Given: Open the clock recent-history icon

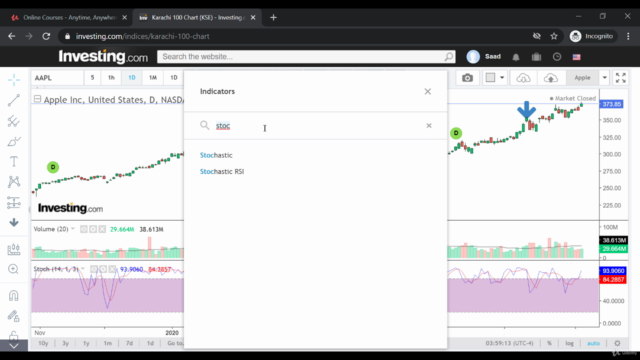Looking at the screenshot, I should point(557,57).
